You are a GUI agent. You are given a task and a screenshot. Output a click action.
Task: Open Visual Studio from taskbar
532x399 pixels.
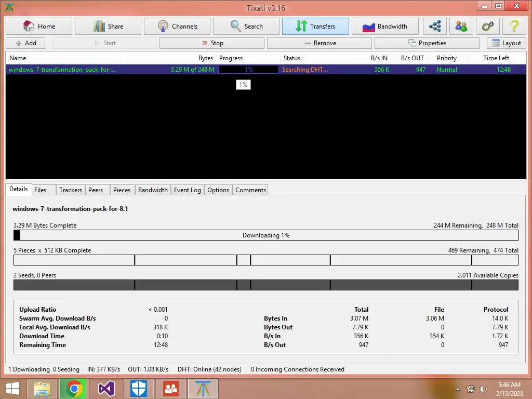coord(106,389)
